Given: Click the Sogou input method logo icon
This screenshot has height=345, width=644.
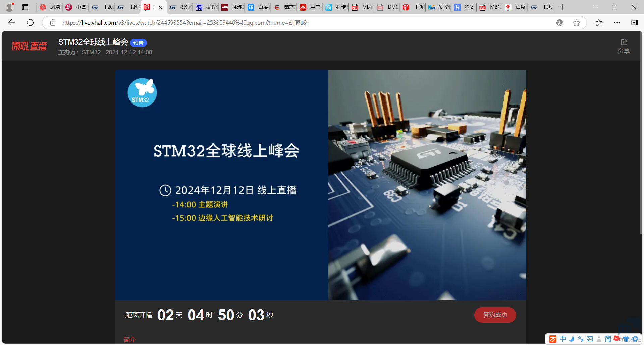Looking at the screenshot, I should coord(553,339).
